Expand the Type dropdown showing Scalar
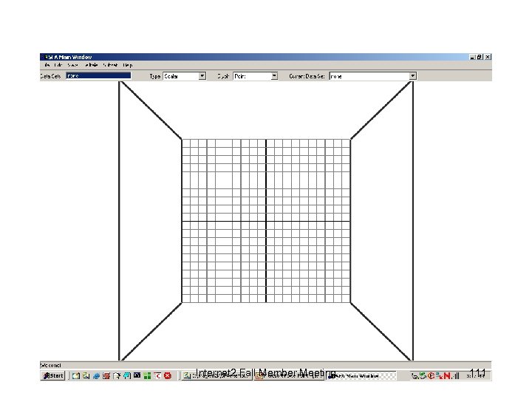The width and height of the screenshot is (532, 399). coord(202,76)
